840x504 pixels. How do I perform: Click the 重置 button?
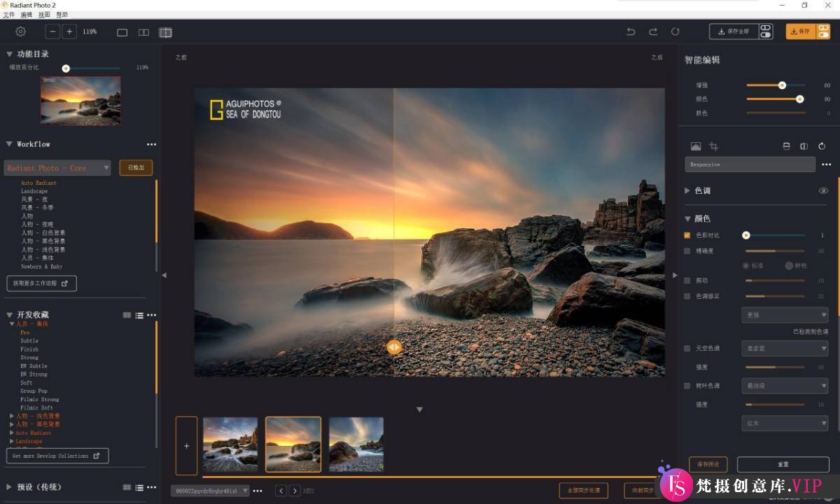(x=783, y=464)
